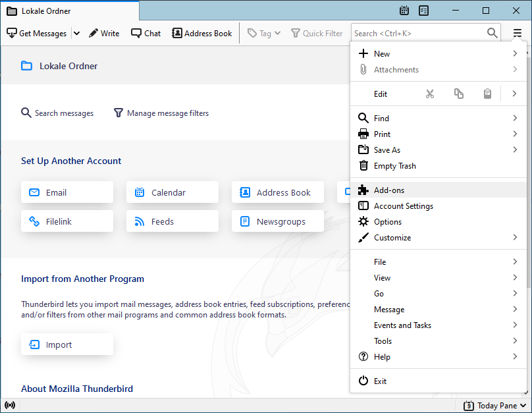Open the Print submenu
The image size is (532, 413).
click(438, 134)
